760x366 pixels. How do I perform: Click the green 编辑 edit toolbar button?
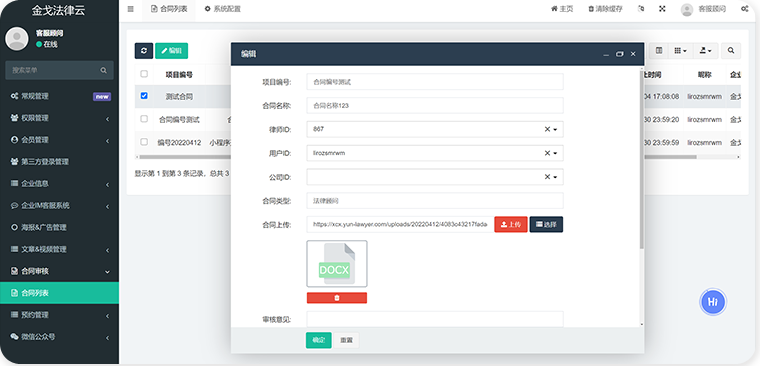(172, 51)
